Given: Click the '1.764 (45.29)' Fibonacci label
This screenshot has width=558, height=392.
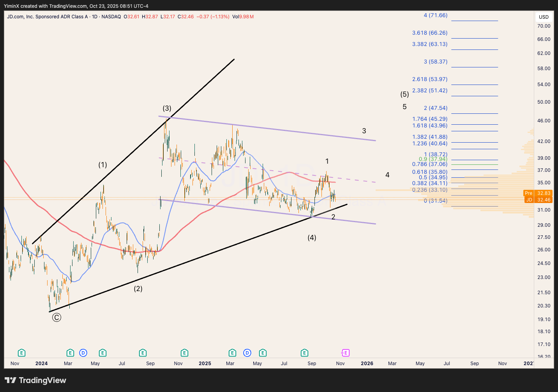Looking at the screenshot, I should pyautogui.click(x=430, y=119).
